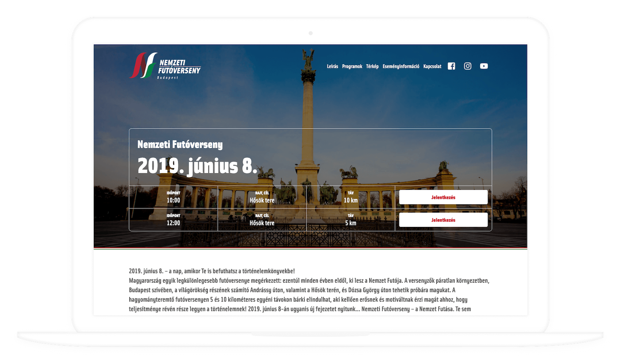Open the Instagram profile icon
The height and width of the screenshot is (364, 620).
coord(468,66)
